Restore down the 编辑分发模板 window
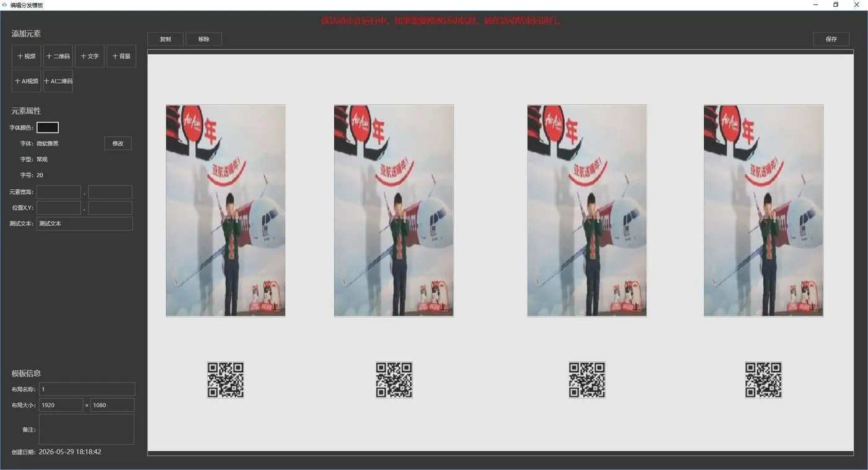Image resolution: width=868 pixels, height=470 pixels. (x=836, y=5)
